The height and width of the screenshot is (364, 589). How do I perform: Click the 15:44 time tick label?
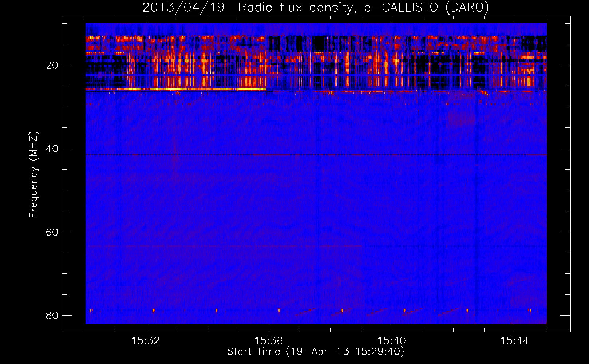515,341
